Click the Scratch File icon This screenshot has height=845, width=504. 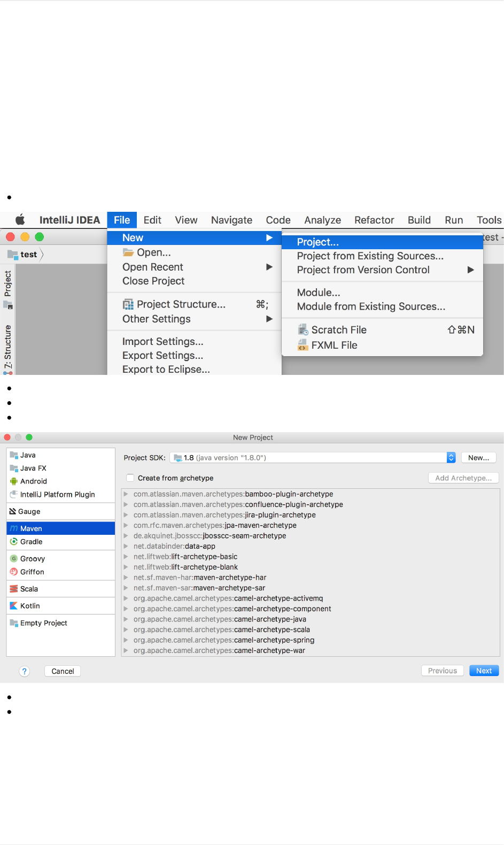(303, 329)
